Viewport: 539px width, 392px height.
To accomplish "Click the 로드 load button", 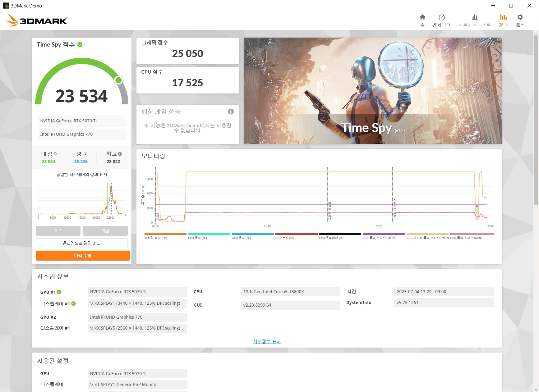I will click(x=58, y=231).
